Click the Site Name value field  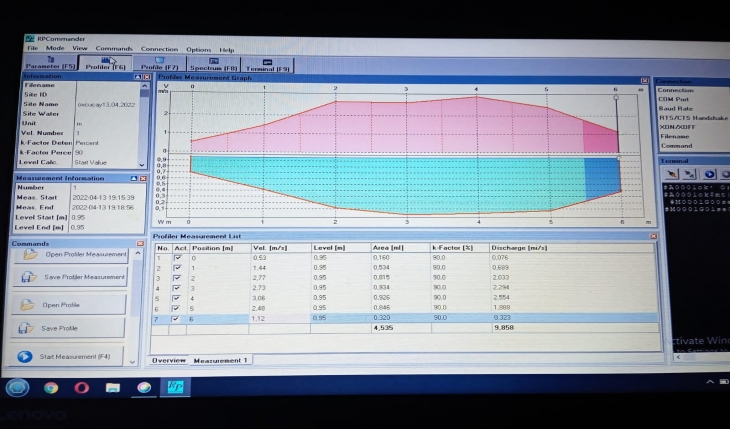coord(106,105)
